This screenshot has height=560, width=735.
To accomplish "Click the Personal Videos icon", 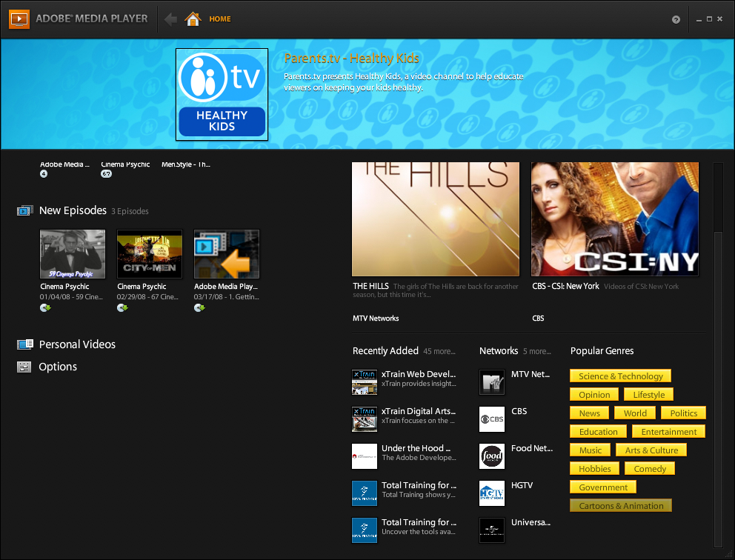I will tap(25, 344).
